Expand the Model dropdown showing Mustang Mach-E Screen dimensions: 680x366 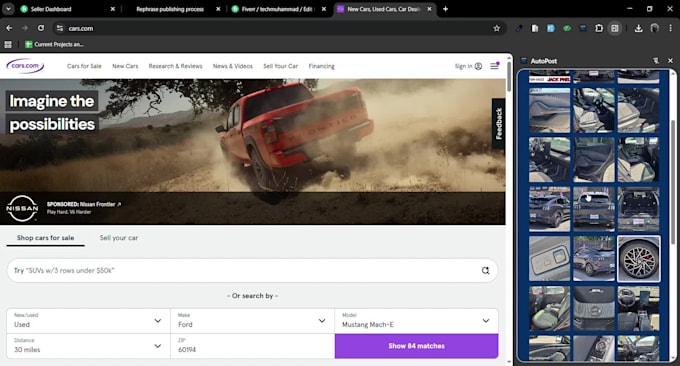pos(416,321)
